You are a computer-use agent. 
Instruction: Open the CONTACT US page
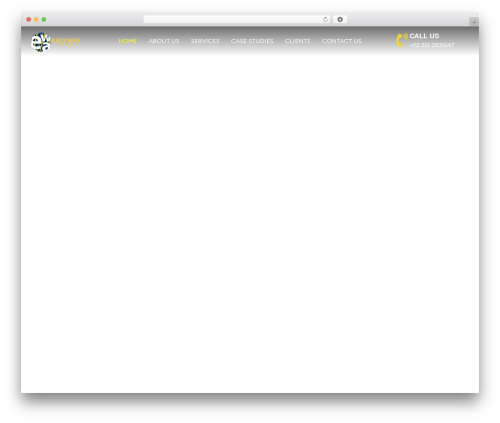point(342,41)
